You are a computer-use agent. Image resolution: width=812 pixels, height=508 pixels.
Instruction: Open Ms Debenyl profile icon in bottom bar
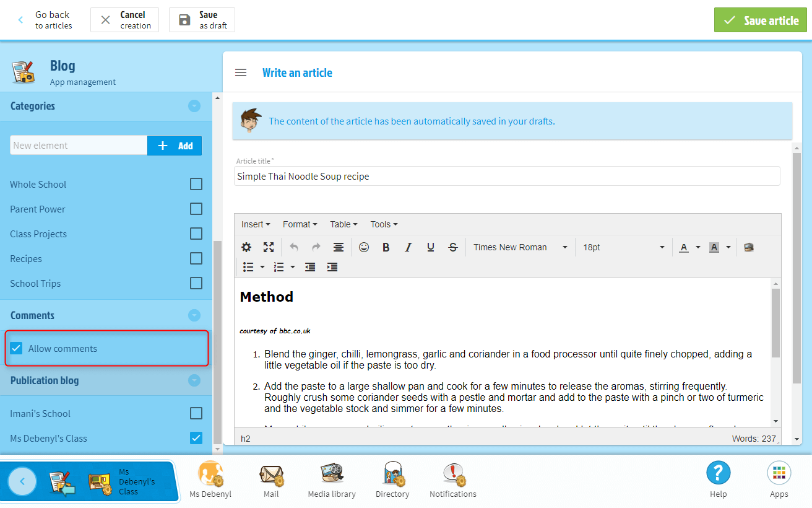210,474
